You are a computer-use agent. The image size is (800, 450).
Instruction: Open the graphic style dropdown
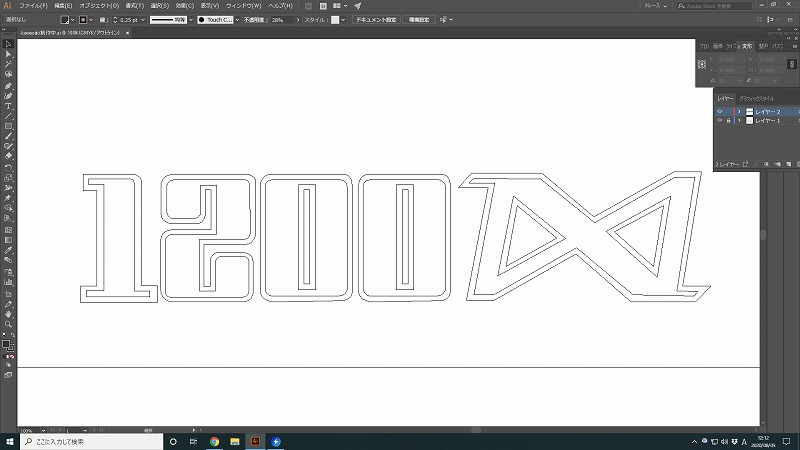point(343,20)
